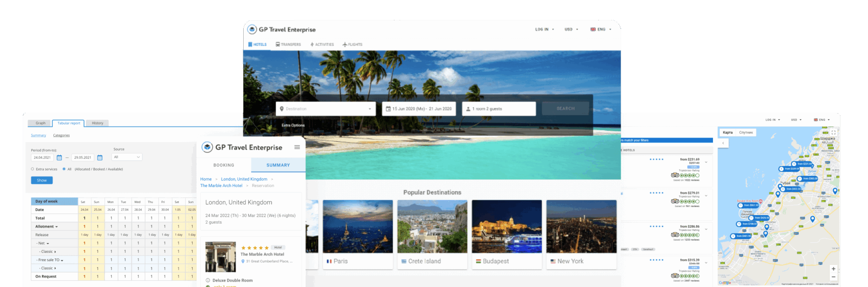Open the Activities tab
The height and width of the screenshot is (287, 868).
[x=322, y=44]
